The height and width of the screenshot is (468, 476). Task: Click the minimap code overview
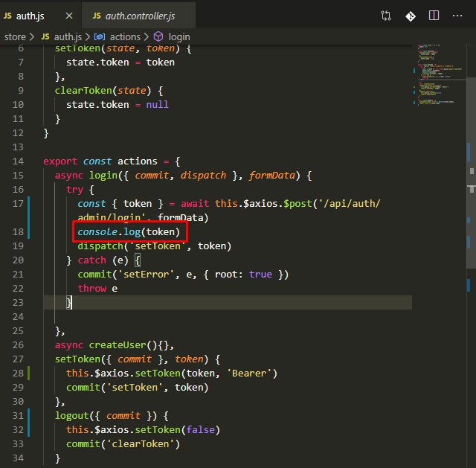tap(439, 74)
